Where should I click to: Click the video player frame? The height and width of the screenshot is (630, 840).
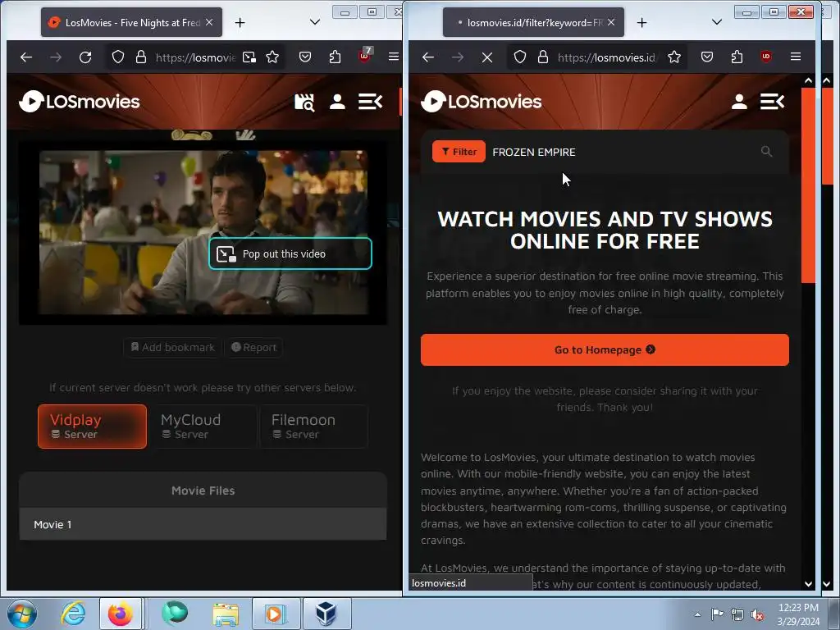(203, 232)
